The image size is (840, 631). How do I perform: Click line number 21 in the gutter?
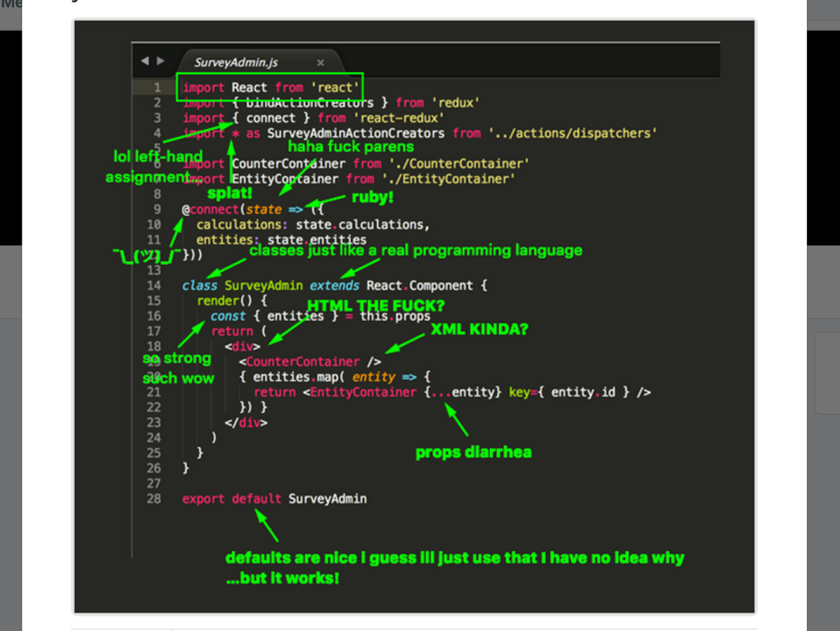tap(153, 393)
